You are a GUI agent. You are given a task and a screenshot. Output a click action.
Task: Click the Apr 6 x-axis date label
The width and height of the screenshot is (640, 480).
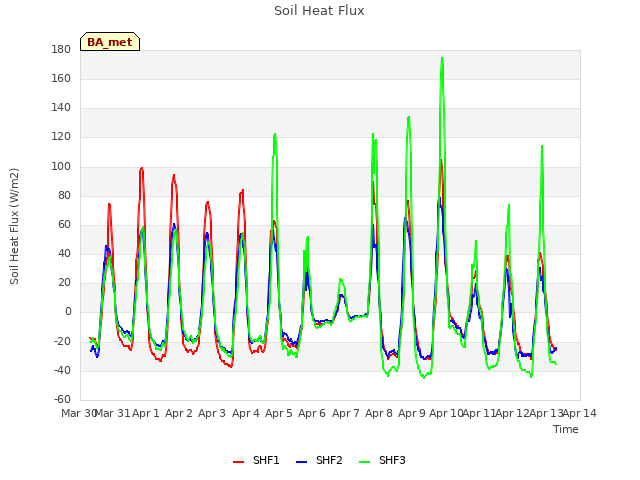click(x=312, y=413)
